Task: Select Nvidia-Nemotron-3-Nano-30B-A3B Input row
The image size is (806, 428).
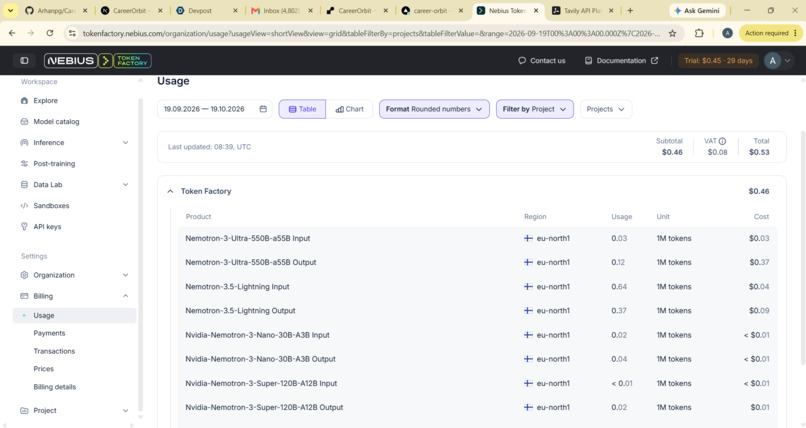Action: click(x=477, y=335)
